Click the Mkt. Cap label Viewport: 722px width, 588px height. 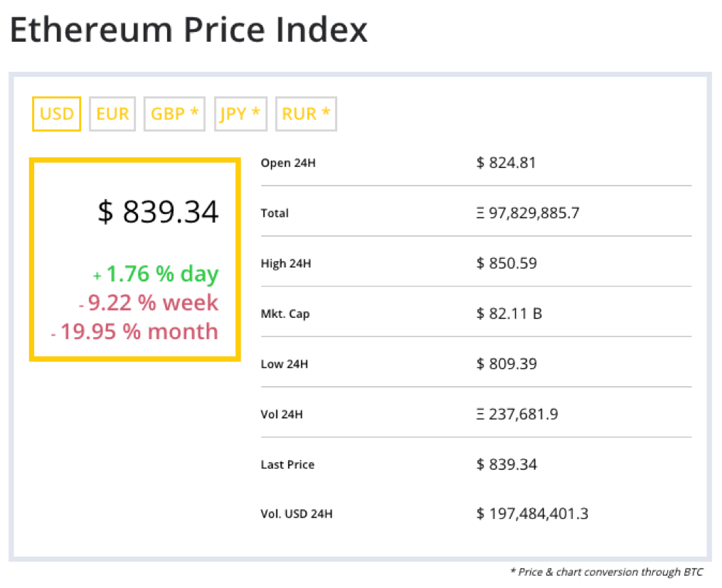pyautogui.click(x=285, y=314)
